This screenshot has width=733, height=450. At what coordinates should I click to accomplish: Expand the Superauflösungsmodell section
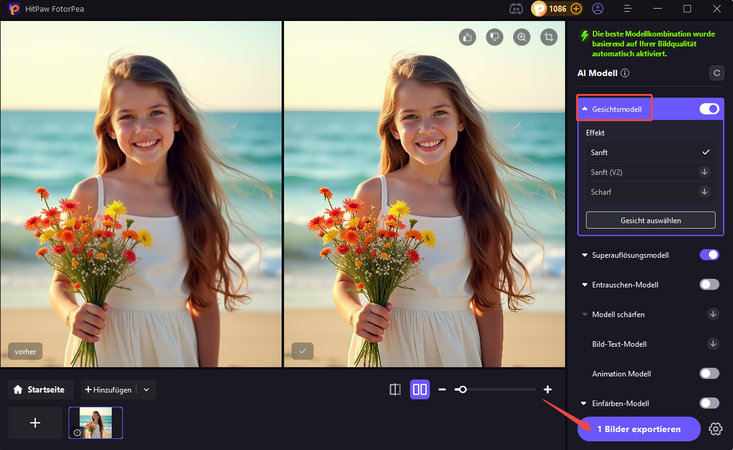[584, 255]
